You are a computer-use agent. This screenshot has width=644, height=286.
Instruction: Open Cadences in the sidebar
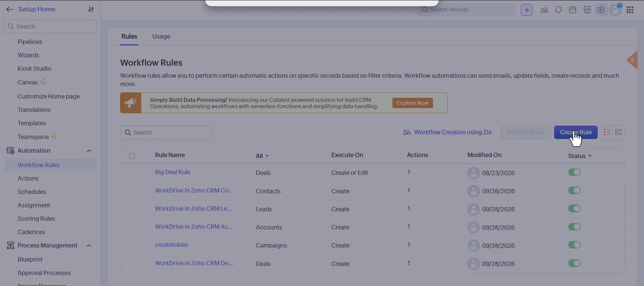coord(31,232)
